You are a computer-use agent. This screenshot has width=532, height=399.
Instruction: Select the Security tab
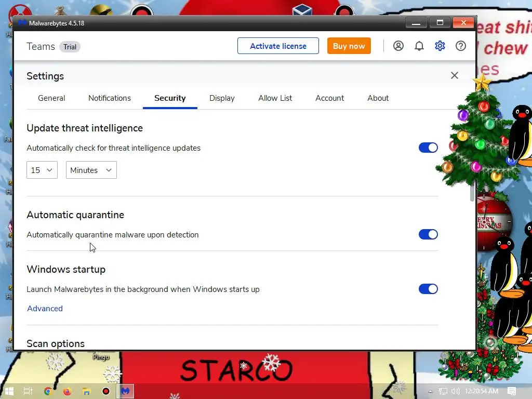click(x=170, y=98)
